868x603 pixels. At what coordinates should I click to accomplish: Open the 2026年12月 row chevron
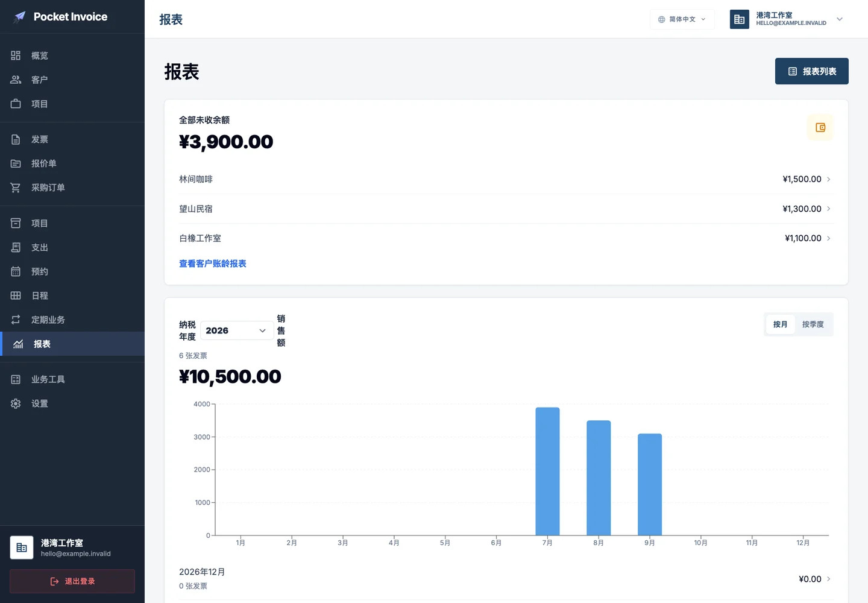click(829, 579)
